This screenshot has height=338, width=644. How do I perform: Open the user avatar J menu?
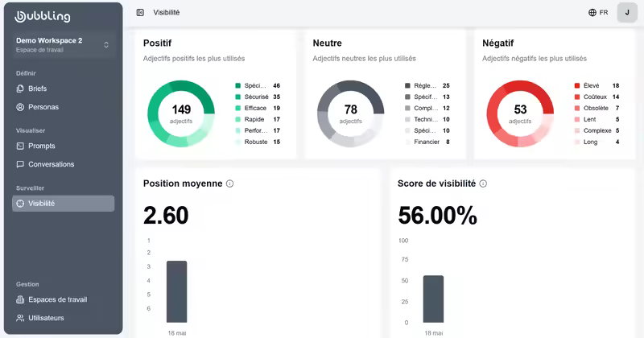tap(627, 12)
